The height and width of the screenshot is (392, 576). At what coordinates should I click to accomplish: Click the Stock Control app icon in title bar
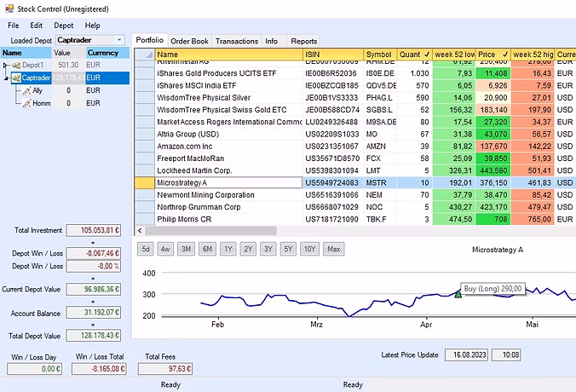click(9, 8)
